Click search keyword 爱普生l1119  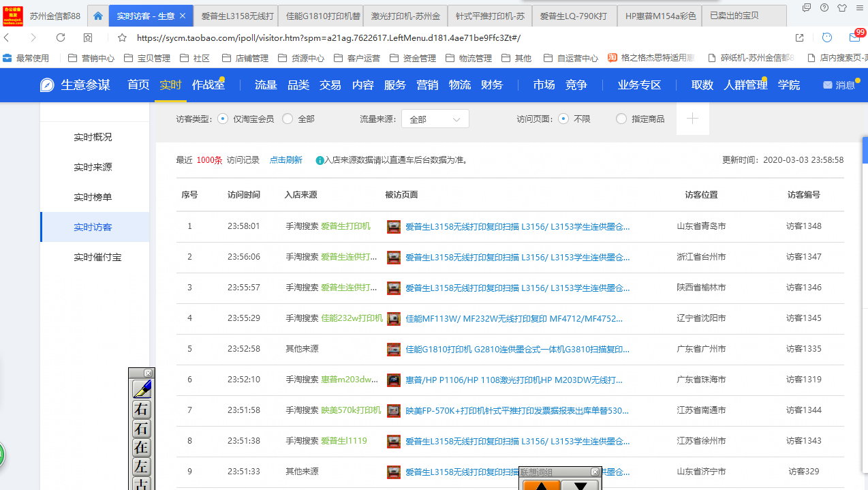344,441
